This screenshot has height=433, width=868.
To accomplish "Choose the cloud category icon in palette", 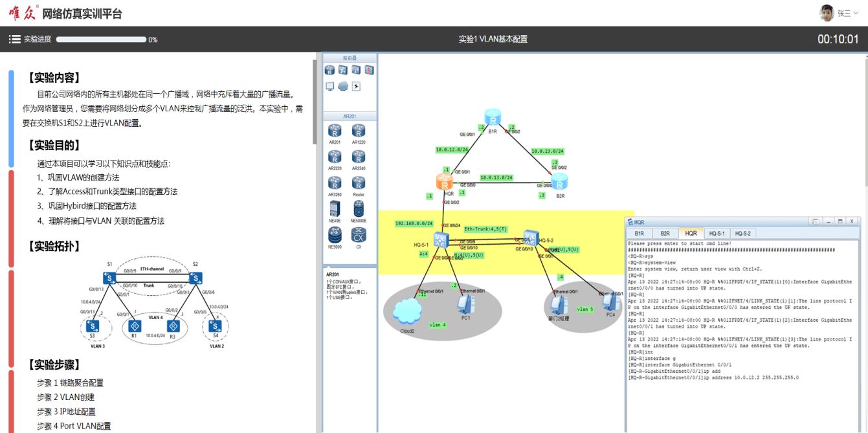I will coord(343,86).
